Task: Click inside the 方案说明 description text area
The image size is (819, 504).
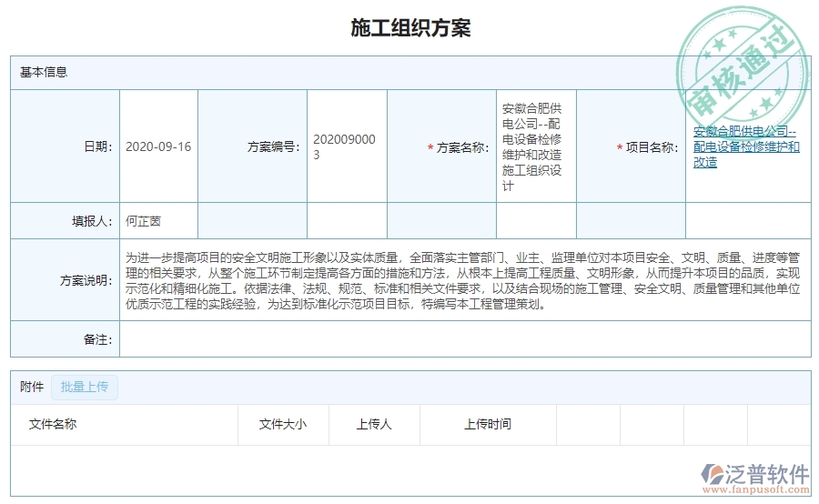Action: (x=464, y=280)
